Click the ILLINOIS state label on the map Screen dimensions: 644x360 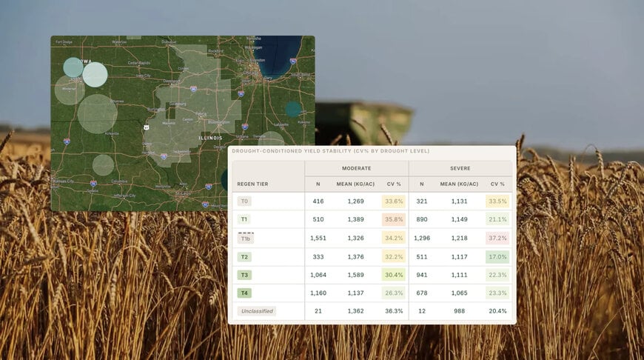tap(210, 138)
